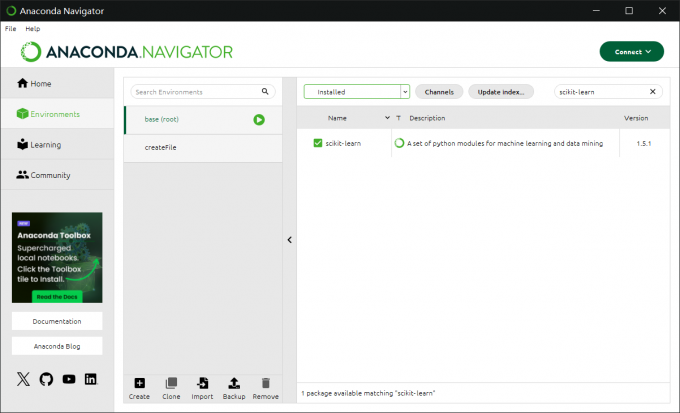Image resolution: width=680 pixels, height=413 pixels.
Task: Click the search magnifier in Search Environments
Action: 265,92
